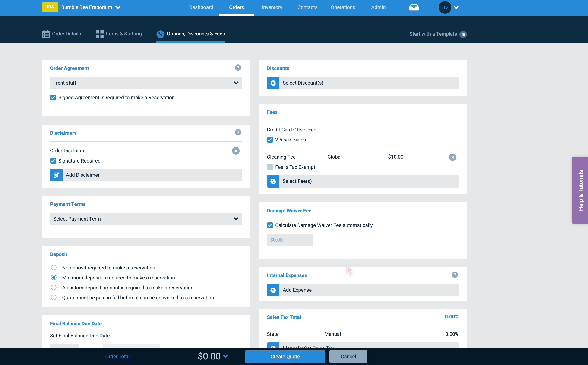
Task: Toggle the 2.5 % of sales checkbox
Action: [x=270, y=140]
